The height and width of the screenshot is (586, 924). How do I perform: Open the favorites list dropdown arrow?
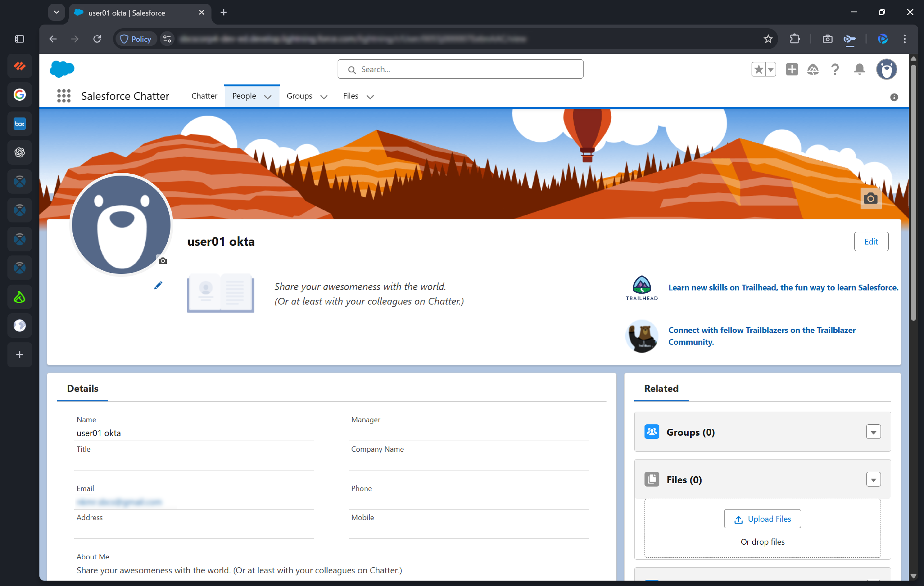pyautogui.click(x=770, y=69)
